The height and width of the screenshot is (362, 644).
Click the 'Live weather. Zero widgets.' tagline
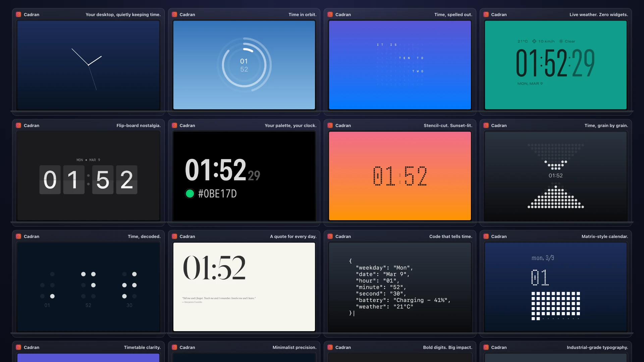599,14
